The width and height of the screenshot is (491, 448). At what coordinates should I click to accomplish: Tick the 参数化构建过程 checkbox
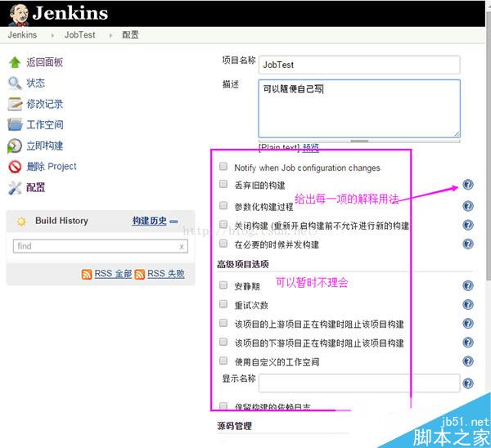point(223,205)
